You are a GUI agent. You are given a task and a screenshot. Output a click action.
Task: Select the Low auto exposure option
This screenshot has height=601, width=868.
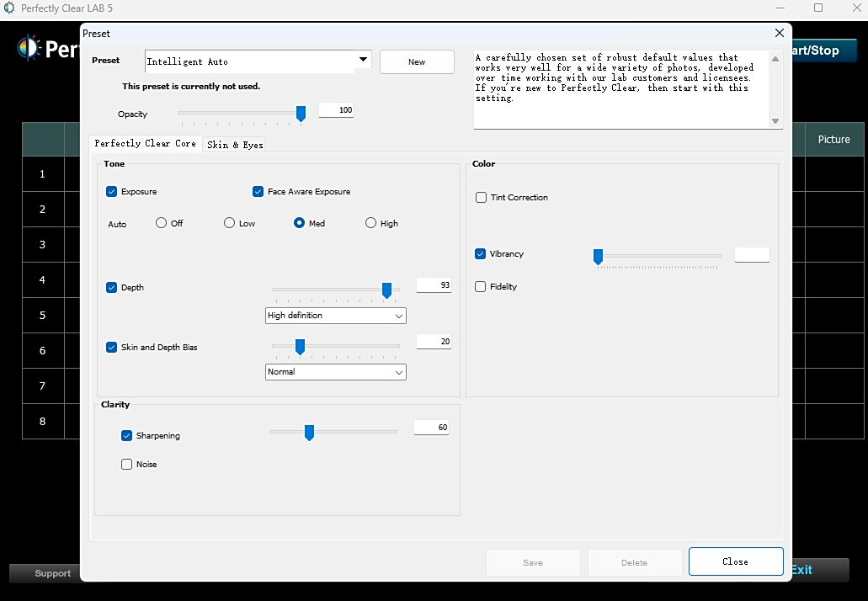click(x=229, y=223)
